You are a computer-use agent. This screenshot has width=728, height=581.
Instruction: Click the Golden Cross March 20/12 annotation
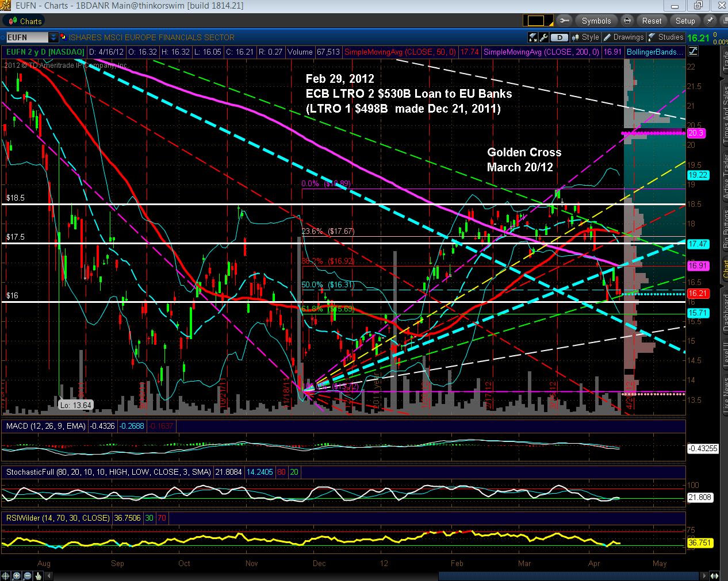click(x=524, y=160)
